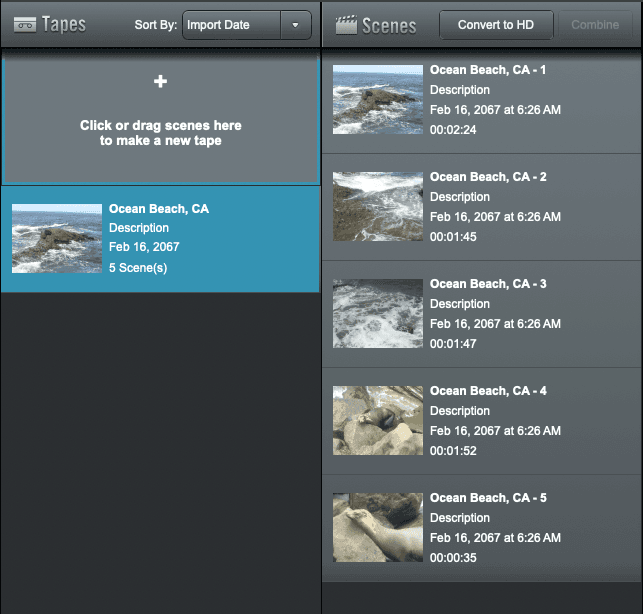Open the Sort By dropdown arrow

pos(295,25)
